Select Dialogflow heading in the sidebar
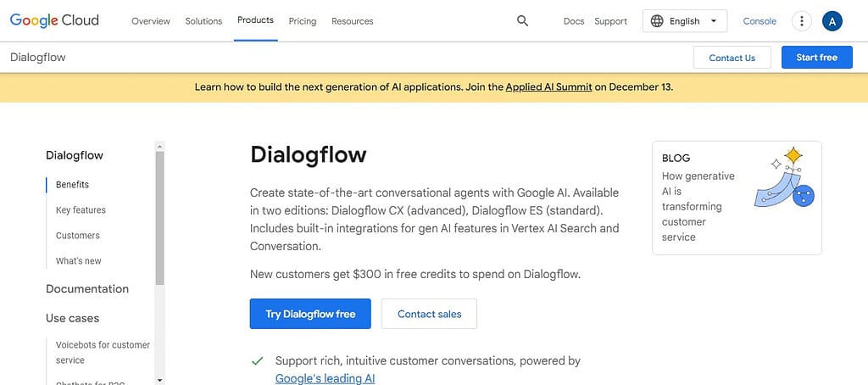This screenshot has height=385, width=868. tap(75, 155)
